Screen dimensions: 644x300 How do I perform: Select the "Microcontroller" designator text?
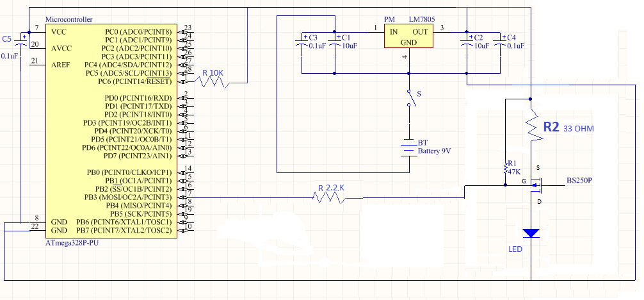[70, 21]
